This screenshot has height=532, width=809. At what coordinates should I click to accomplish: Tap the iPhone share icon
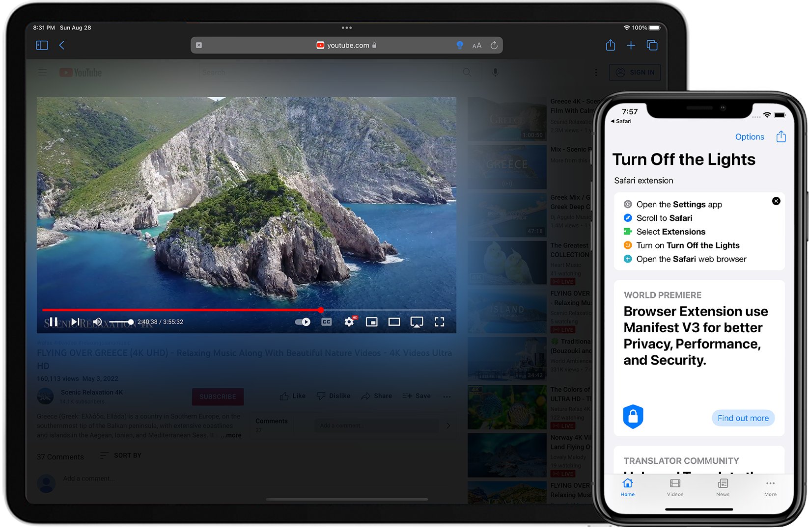coord(781,136)
